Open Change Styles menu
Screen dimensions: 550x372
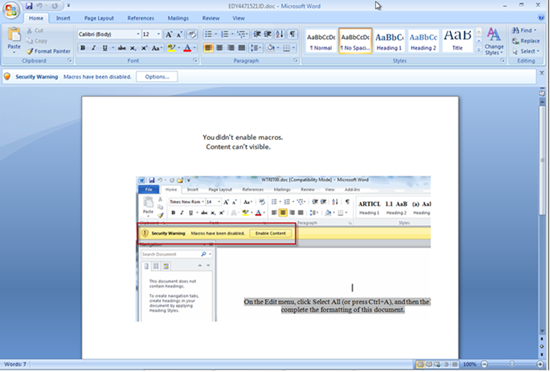tap(494, 41)
